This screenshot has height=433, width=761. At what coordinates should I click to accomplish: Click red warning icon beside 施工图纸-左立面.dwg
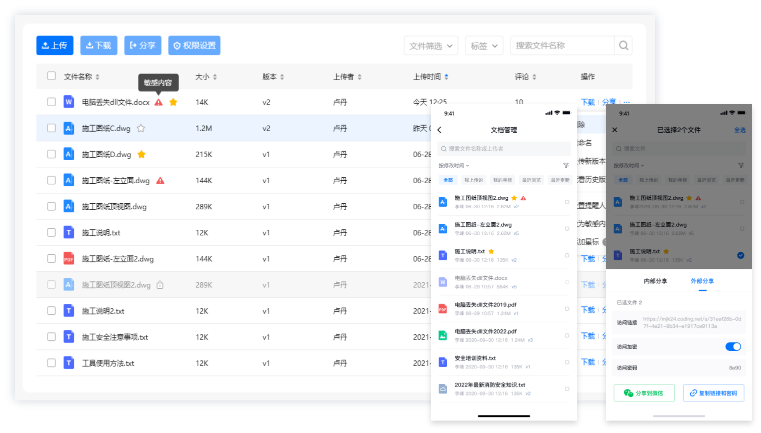click(160, 181)
